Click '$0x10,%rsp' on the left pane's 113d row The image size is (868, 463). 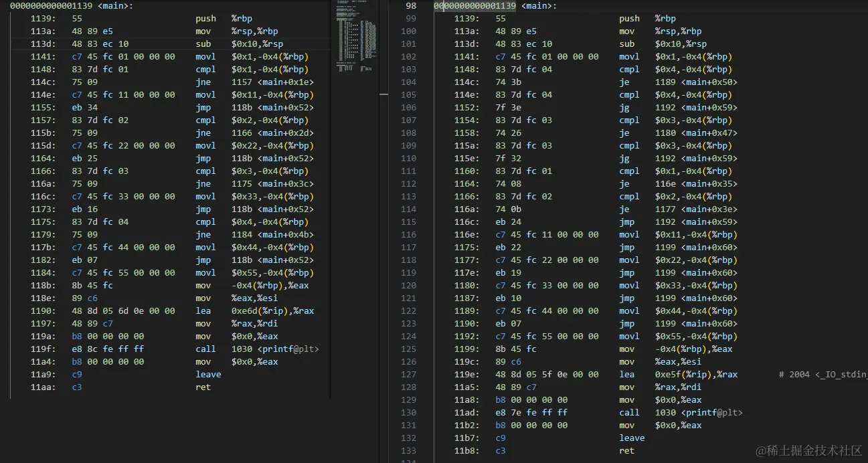tap(257, 44)
